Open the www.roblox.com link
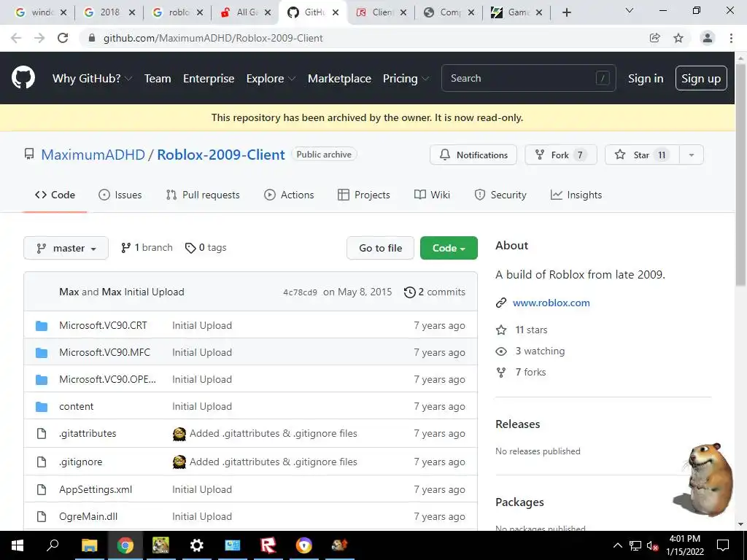Image resolution: width=747 pixels, height=560 pixels. [551, 303]
